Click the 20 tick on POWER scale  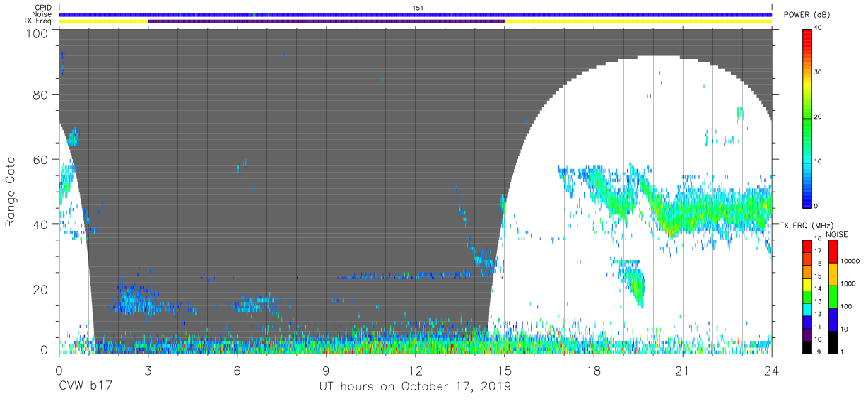(x=819, y=117)
